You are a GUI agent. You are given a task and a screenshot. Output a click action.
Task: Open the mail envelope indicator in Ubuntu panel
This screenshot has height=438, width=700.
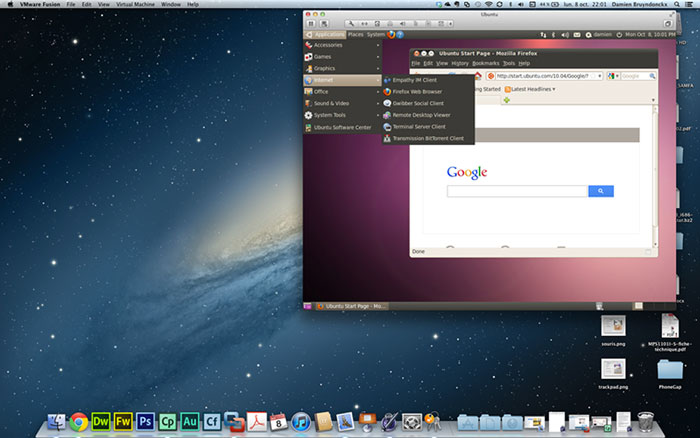577,34
